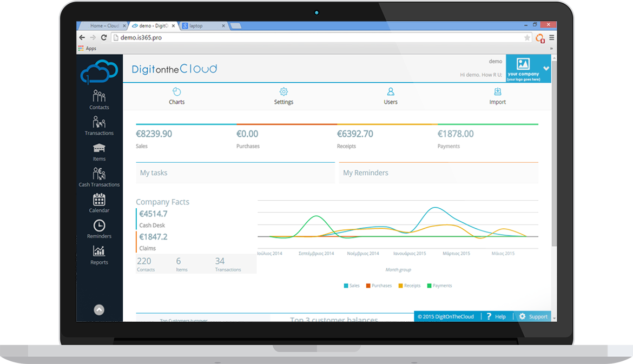Click the browser back arrow
The height and width of the screenshot is (364, 633).
pos(82,37)
